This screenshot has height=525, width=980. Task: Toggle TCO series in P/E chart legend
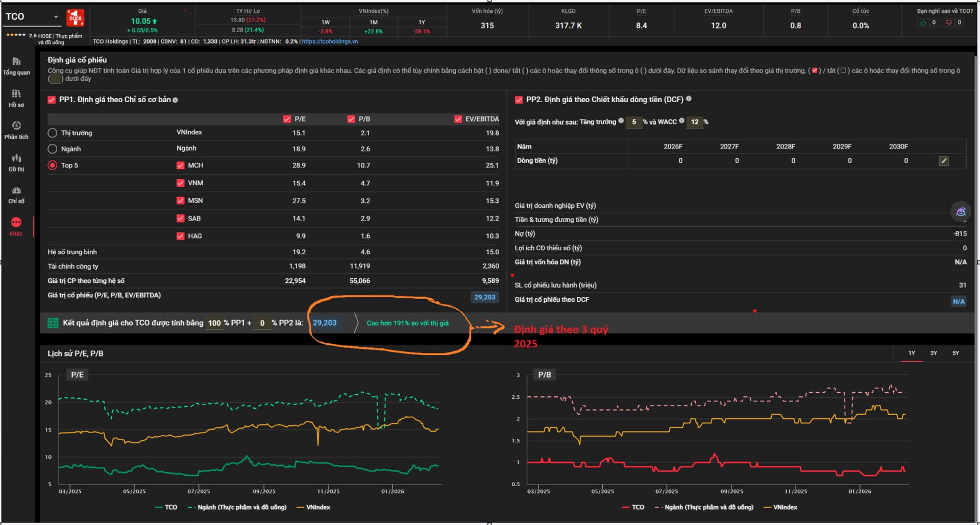(x=166, y=507)
